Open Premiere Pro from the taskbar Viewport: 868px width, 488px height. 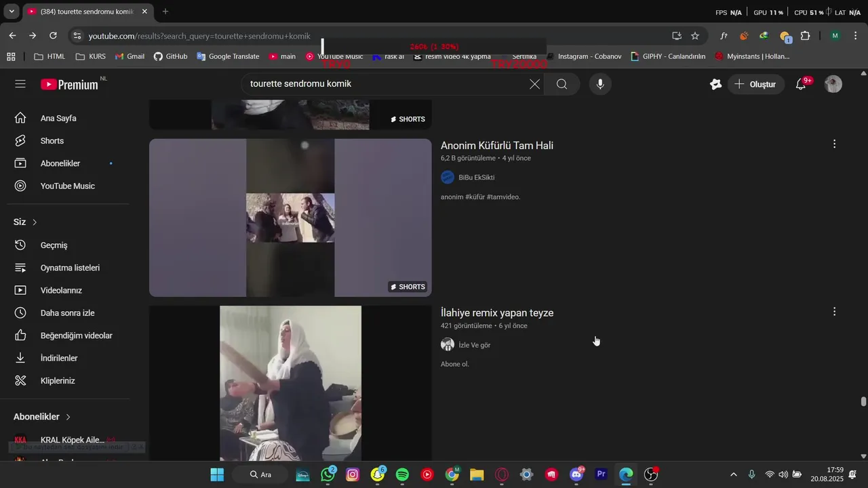tap(601, 474)
